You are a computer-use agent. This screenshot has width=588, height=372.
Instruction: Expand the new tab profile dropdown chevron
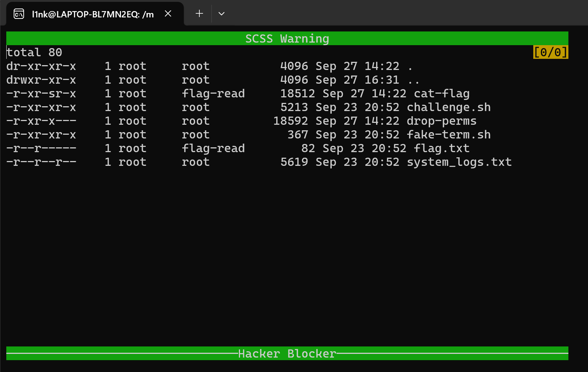[x=222, y=14]
